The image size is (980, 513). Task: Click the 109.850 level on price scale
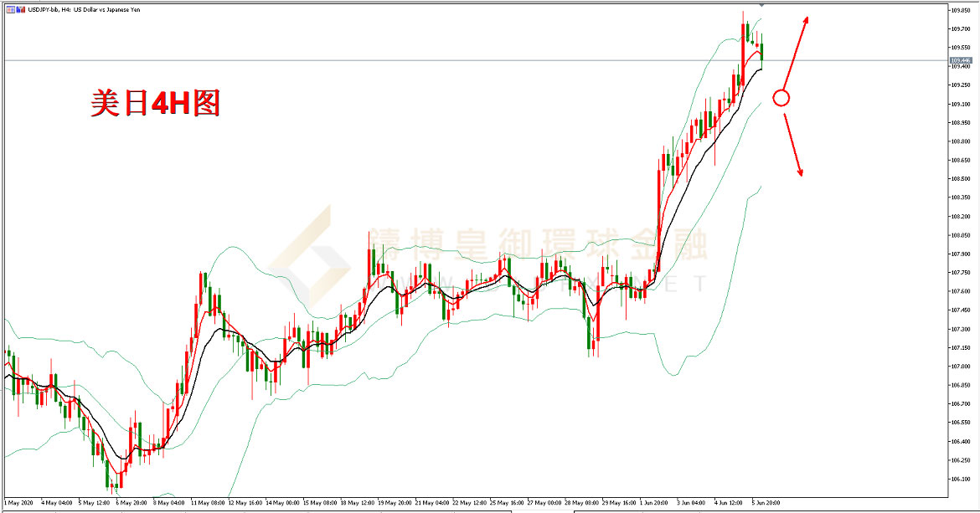coord(961,10)
